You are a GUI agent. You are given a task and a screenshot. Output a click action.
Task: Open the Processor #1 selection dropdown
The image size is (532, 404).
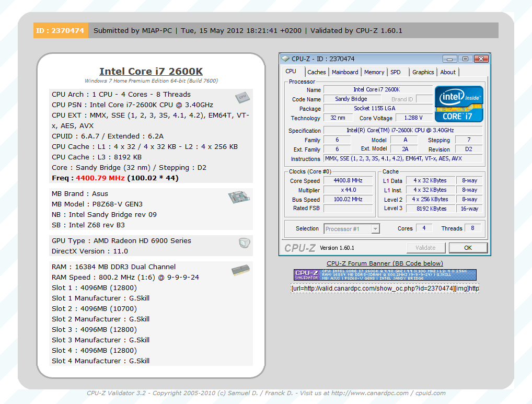point(351,229)
